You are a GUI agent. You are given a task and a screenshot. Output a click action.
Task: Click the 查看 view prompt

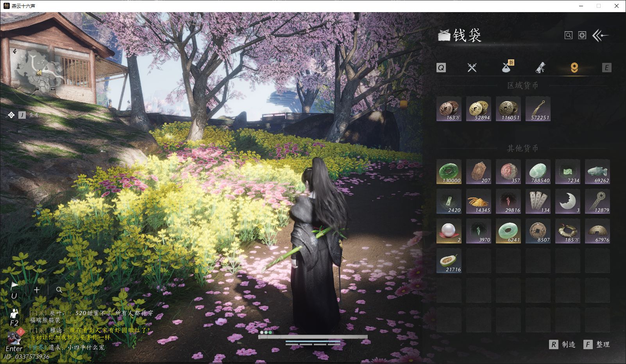click(34, 115)
